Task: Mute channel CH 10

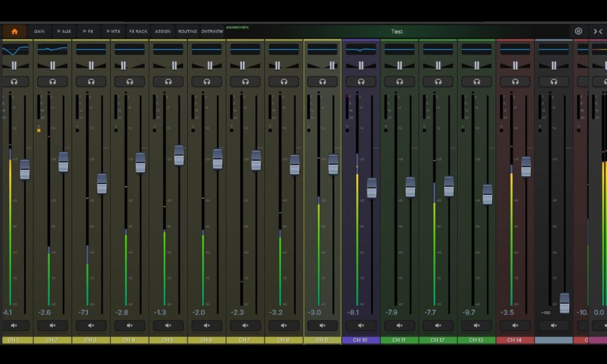Action: (361, 325)
